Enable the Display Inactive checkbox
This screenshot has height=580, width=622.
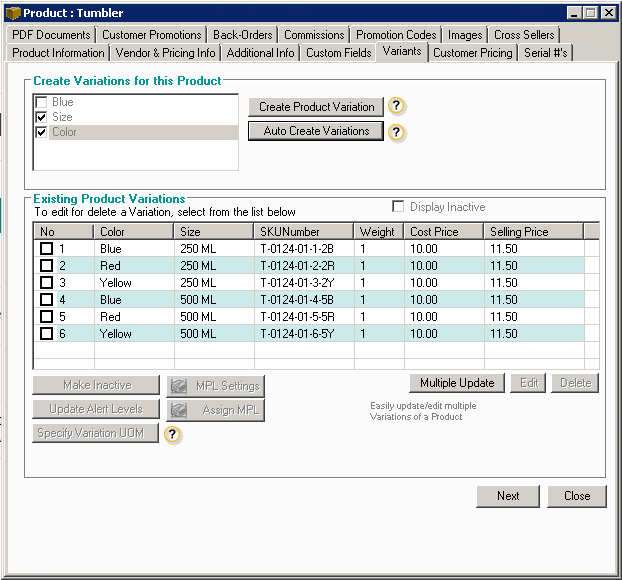coord(399,207)
